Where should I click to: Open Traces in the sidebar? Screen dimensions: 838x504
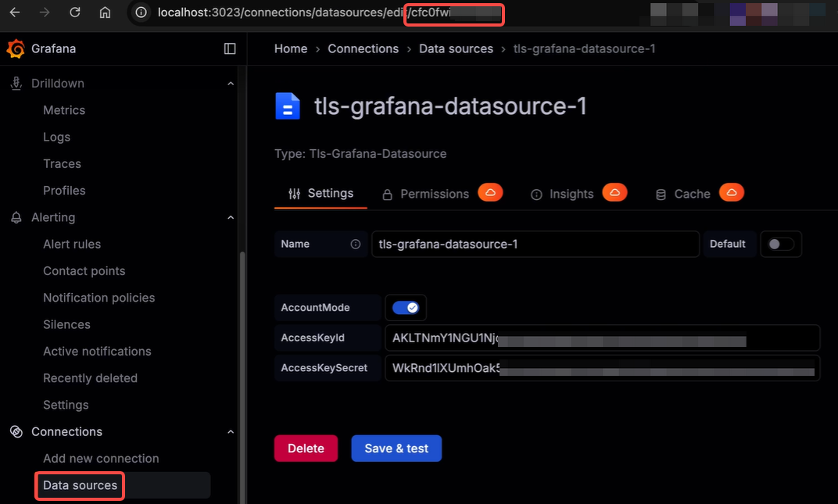coord(62,163)
